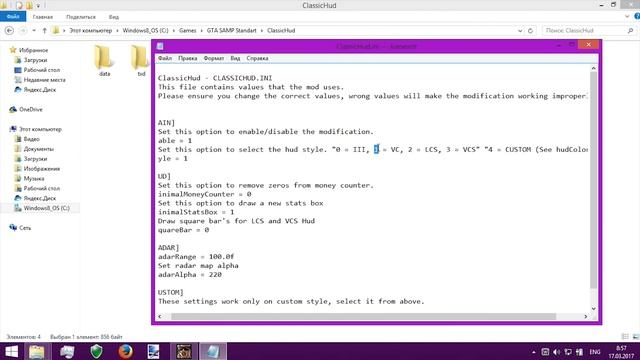Select Избранное in the navigation pane
This screenshot has height=360, width=640.
tap(33, 50)
